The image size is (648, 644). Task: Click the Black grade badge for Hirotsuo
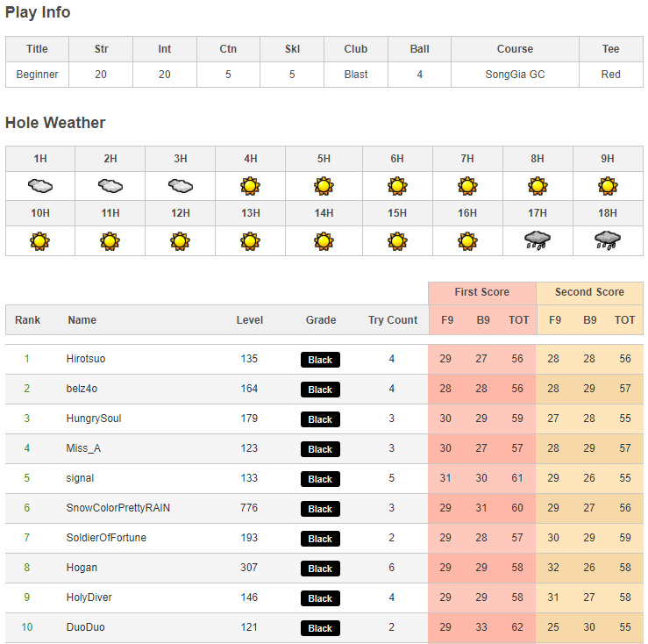[320, 360]
